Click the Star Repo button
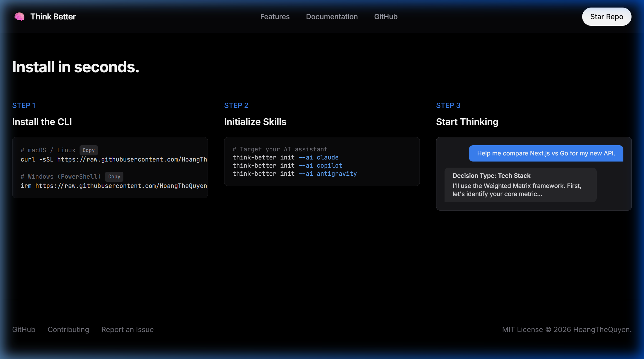 (x=606, y=17)
